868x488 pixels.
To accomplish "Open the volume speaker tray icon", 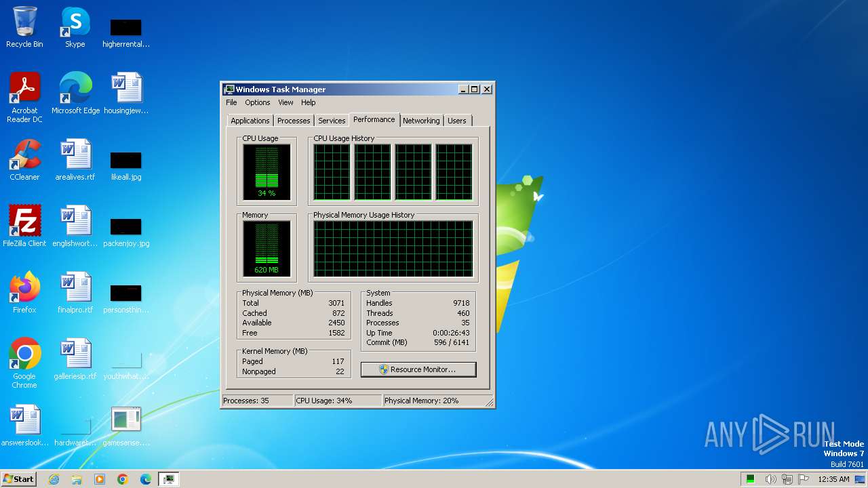I will click(770, 479).
